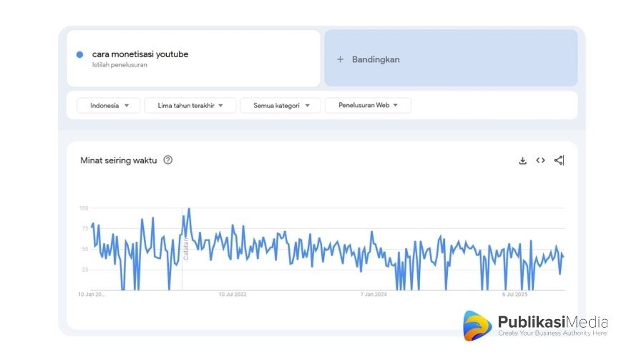644x362 pixels.
Task: Expand the Penelusuran Web dropdown
Action: pyautogui.click(x=368, y=106)
